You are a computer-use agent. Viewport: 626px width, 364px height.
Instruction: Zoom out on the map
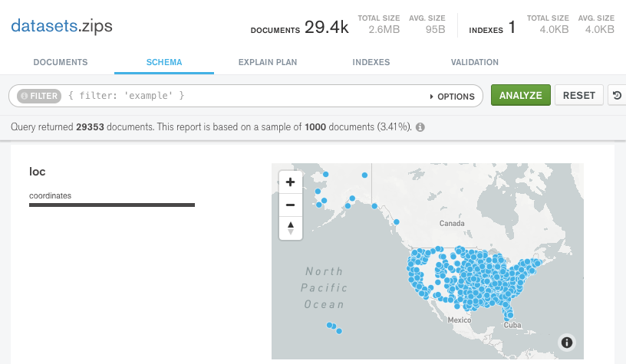click(290, 205)
